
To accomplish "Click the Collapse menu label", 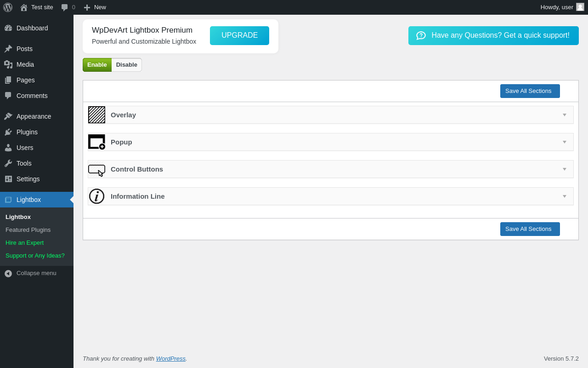I will 36,273.
